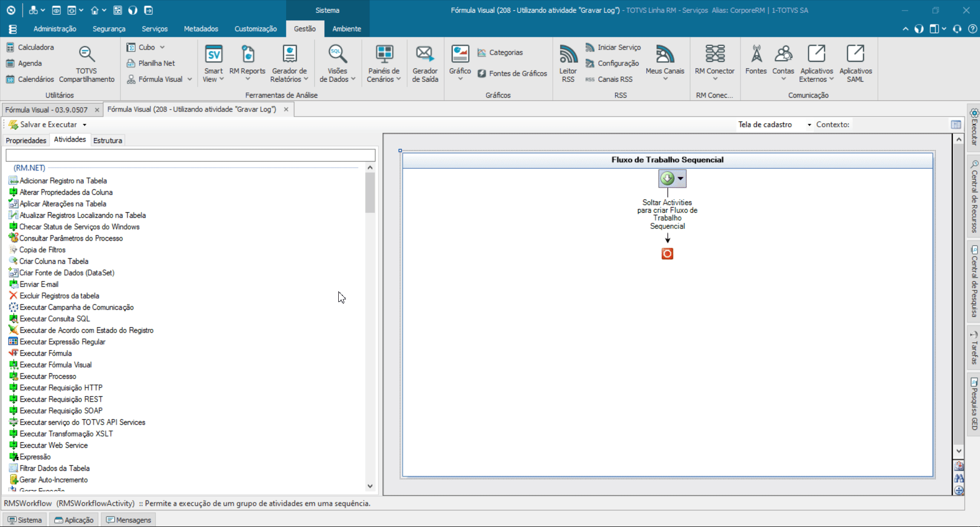Expand the Meus Canais dropdown arrow
980x527 pixels.
pos(665,79)
